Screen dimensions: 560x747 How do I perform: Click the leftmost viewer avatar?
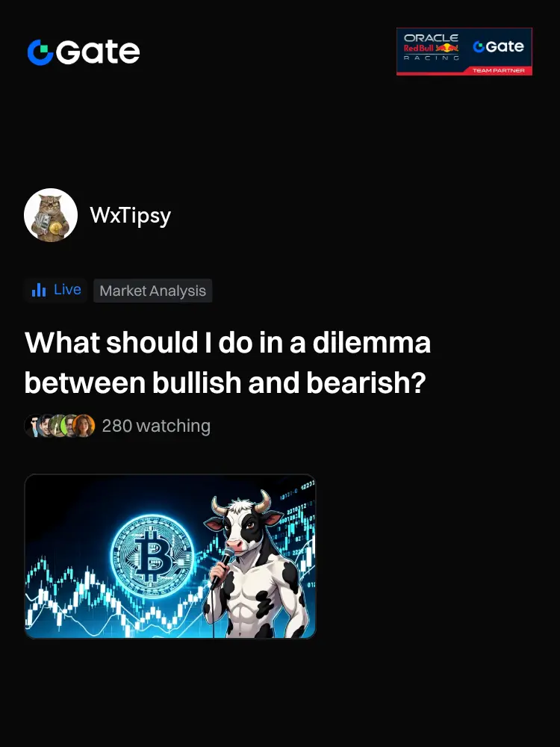point(32,426)
